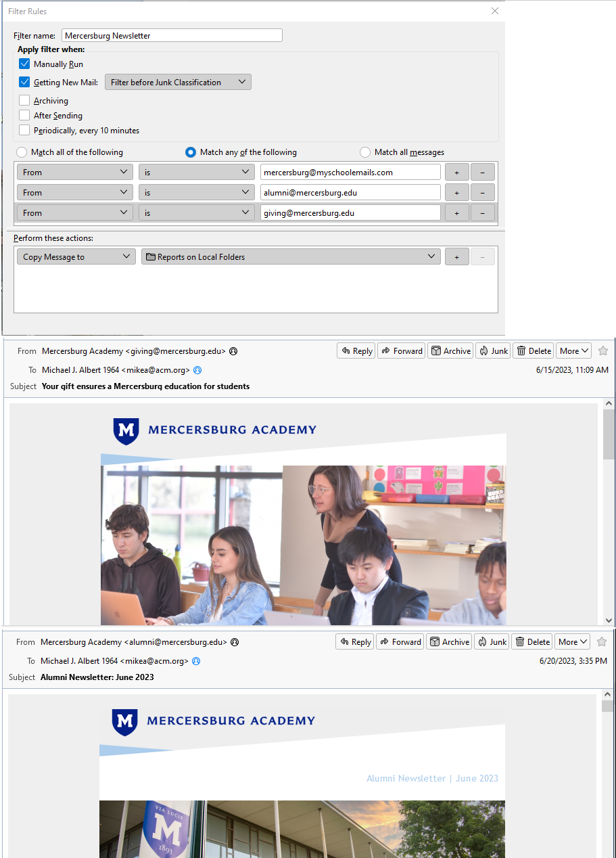Click campus banner photo in Alumni Newsletter
Screen dimensions: 616x858
[x=302, y=830]
